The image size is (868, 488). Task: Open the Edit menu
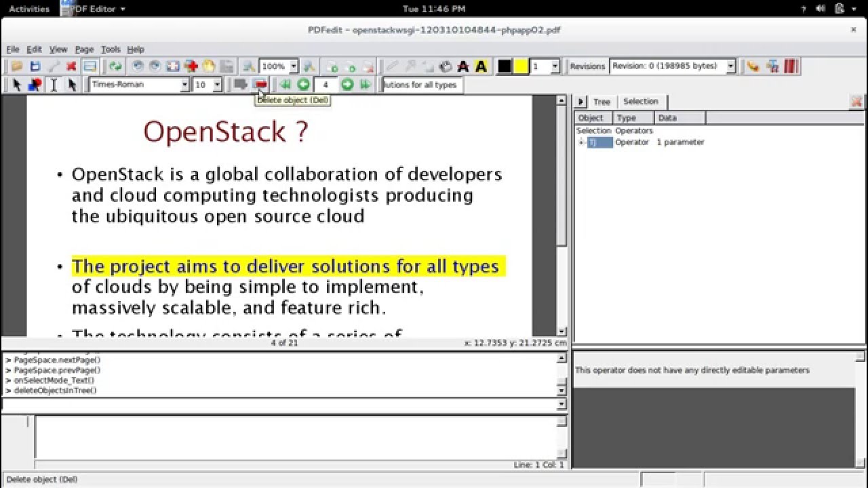34,49
